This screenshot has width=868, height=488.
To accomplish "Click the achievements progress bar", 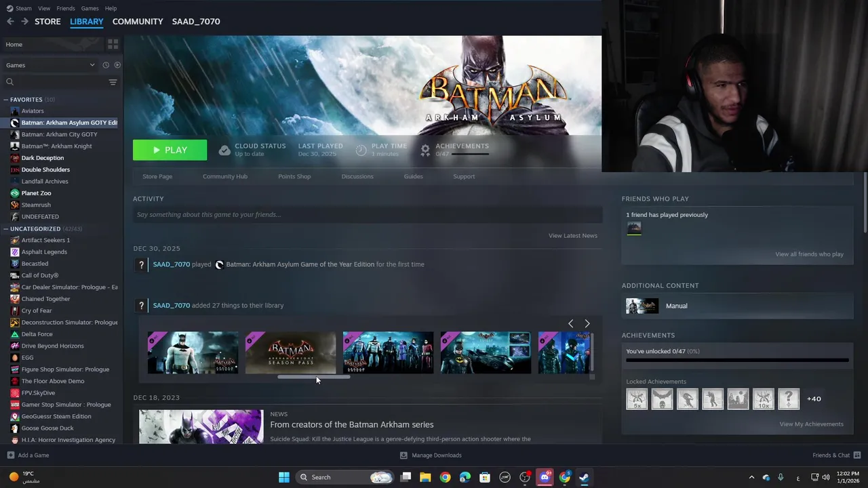I will click(737, 361).
